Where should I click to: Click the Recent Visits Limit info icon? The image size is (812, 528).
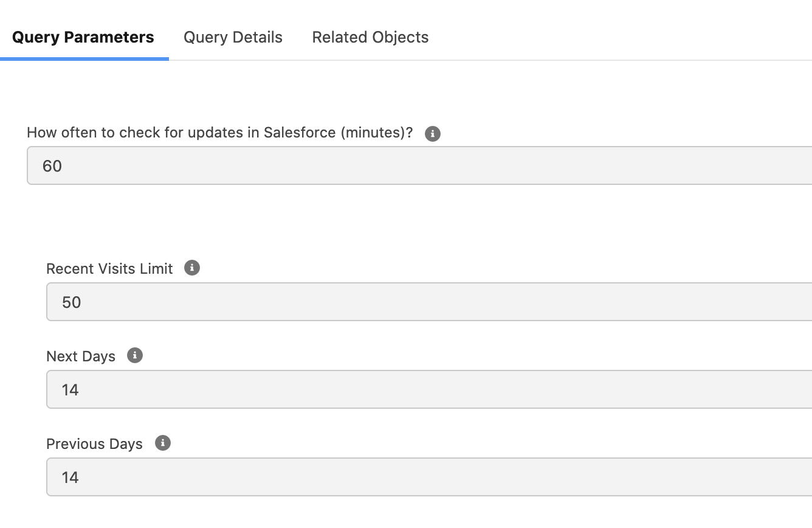[x=192, y=268]
